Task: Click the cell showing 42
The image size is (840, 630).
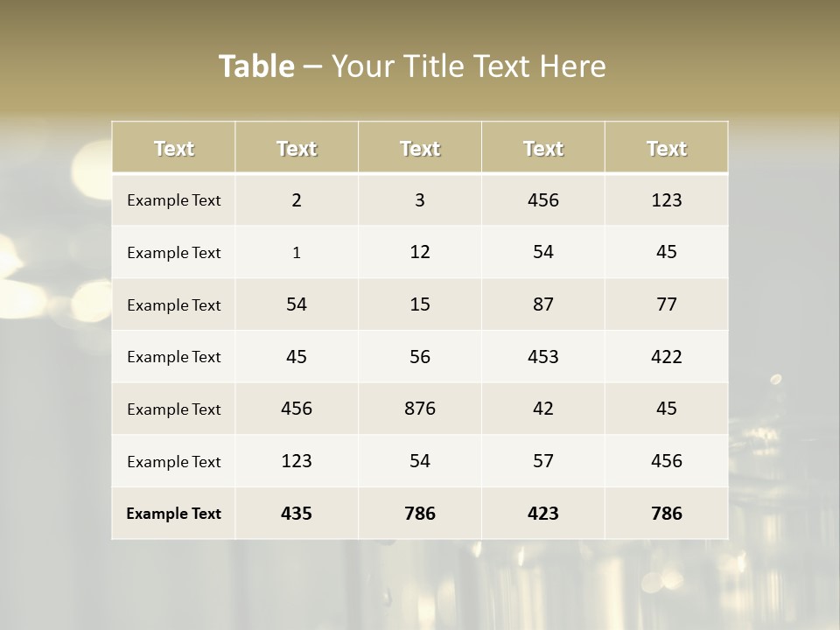Action: pos(543,409)
